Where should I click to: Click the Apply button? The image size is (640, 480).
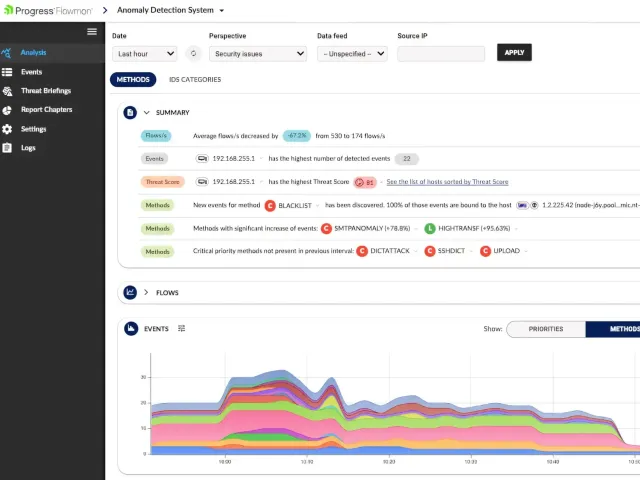pos(514,52)
